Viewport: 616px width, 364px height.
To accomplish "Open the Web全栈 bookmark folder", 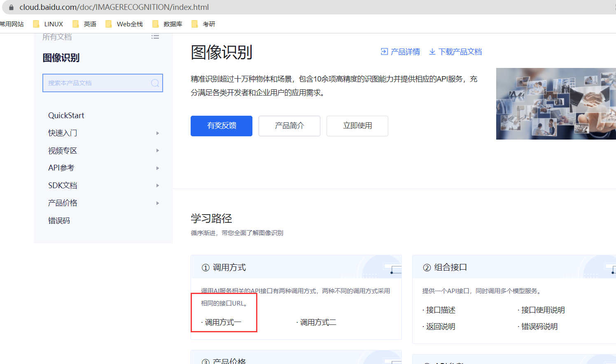I will click(124, 24).
